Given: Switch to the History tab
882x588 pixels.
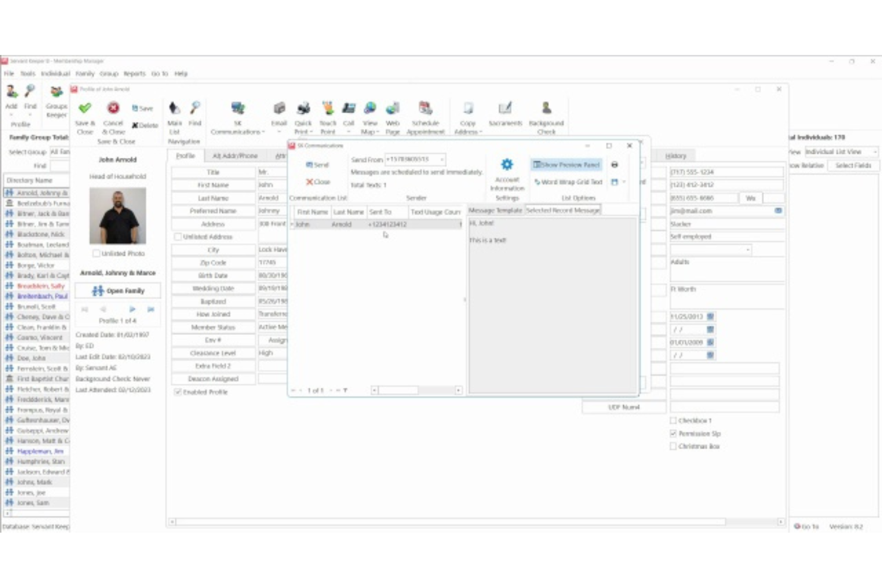Looking at the screenshot, I should point(675,155).
